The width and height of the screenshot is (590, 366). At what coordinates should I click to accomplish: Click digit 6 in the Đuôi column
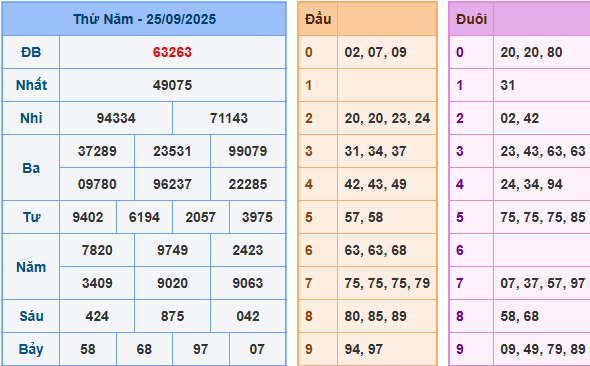coord(460,251)
